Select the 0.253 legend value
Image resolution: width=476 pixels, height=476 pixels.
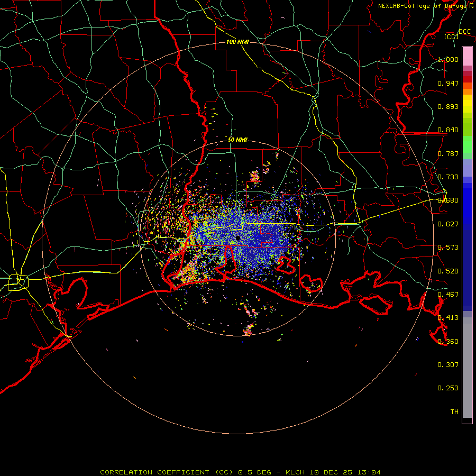point(448,388)
